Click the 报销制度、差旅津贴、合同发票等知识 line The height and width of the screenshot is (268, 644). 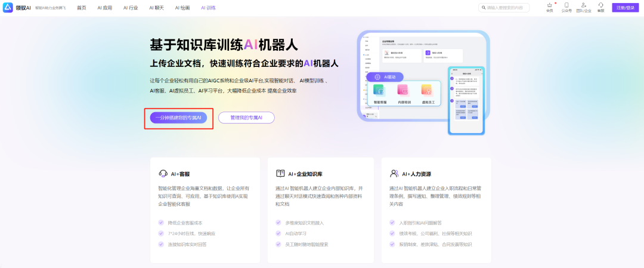[x=435, y=244]
